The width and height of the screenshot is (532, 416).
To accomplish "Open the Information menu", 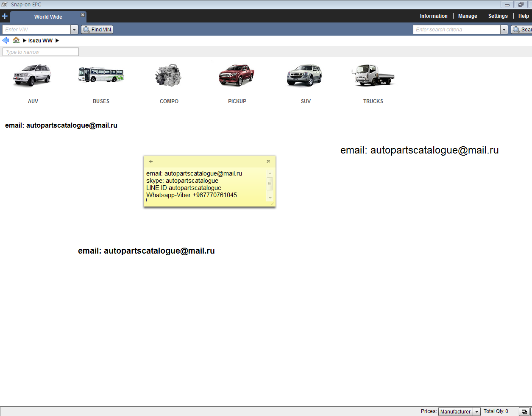I will tap(434, 16).
